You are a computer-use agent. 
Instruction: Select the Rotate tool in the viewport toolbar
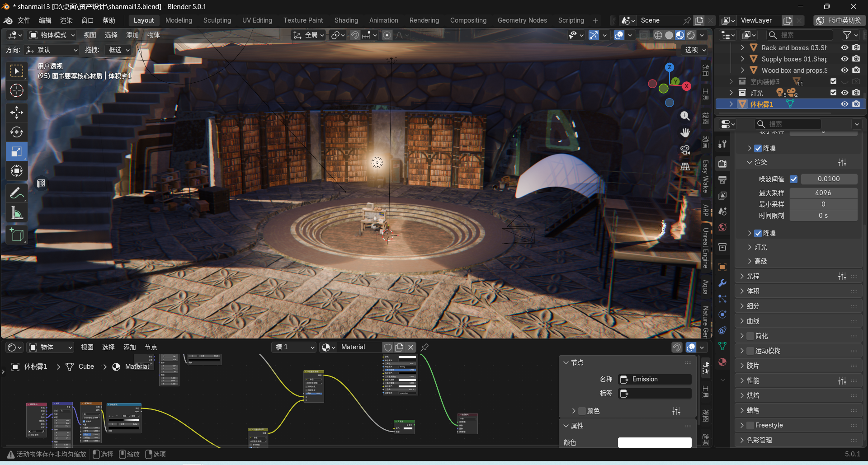tap(17, 132)
